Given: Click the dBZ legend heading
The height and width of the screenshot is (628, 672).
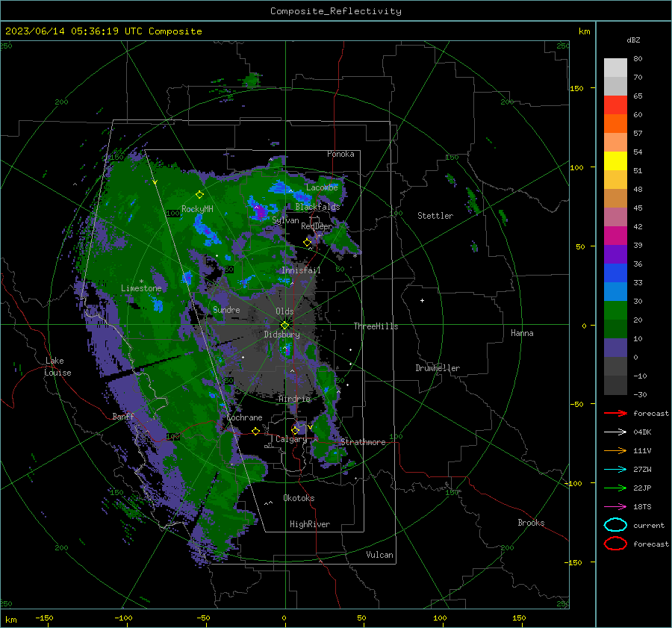Looking at the screenshot, I should [633, 40].
